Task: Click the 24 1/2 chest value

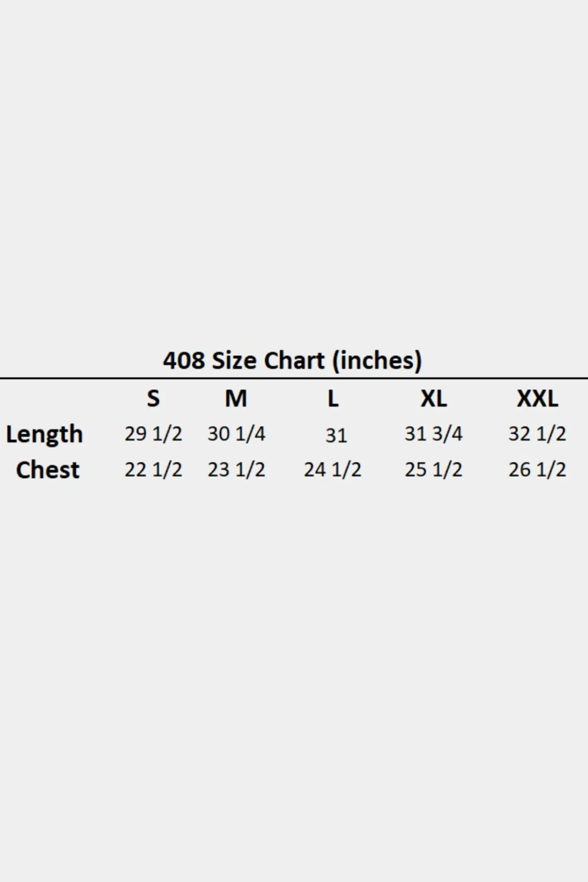Action: pyautogui.click(x=333, y=470)
